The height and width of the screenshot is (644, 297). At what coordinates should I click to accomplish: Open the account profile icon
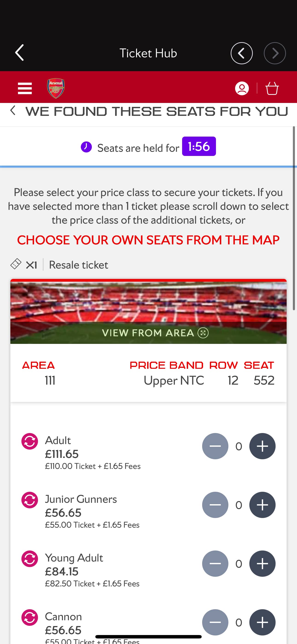[242, 88]
